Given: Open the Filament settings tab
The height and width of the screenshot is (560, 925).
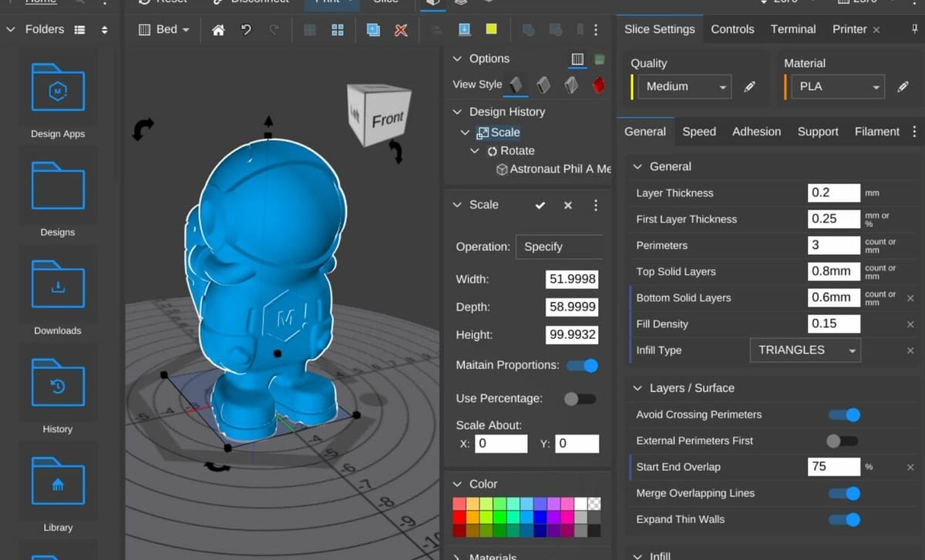Looking at the screenshot, I should click(x=877, y=132).
